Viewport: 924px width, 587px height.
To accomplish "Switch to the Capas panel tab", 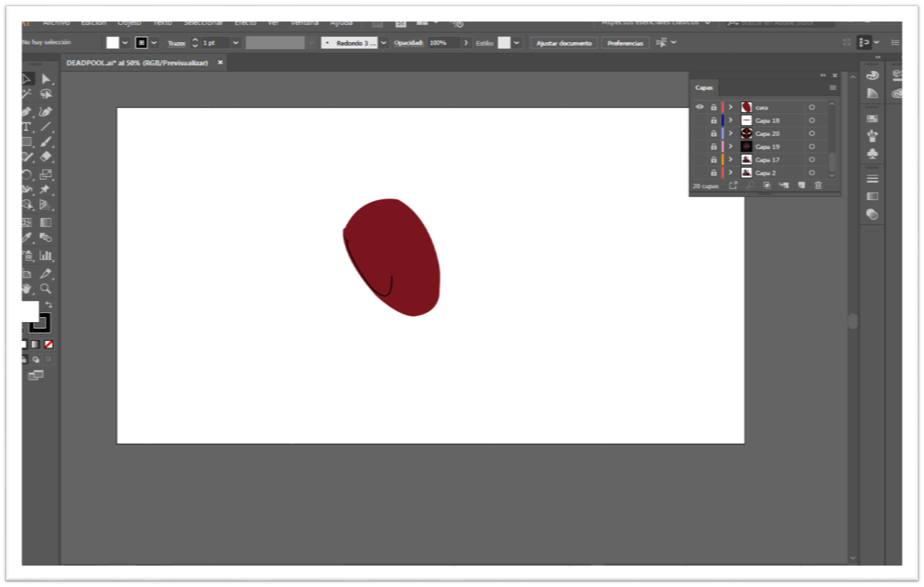I will coord(704,88).
